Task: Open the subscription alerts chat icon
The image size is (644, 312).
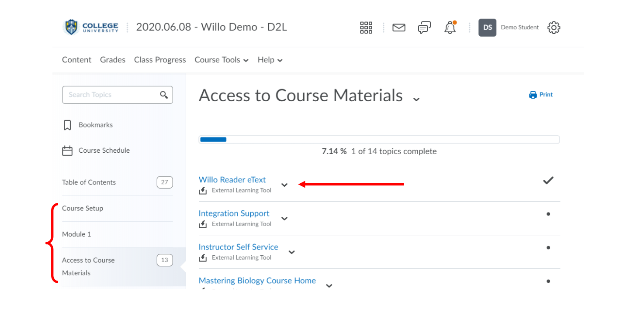Action: pos(424,27)
